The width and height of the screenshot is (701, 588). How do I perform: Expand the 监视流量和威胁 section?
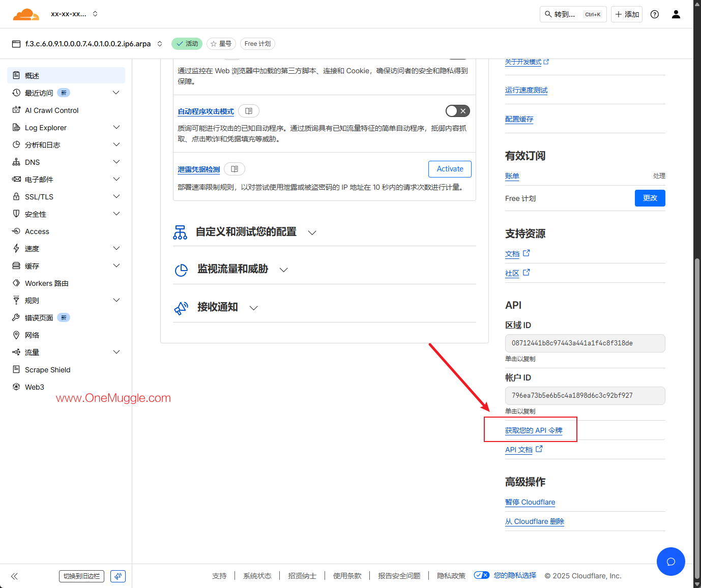pyautogui.click(x=284, y=270)
